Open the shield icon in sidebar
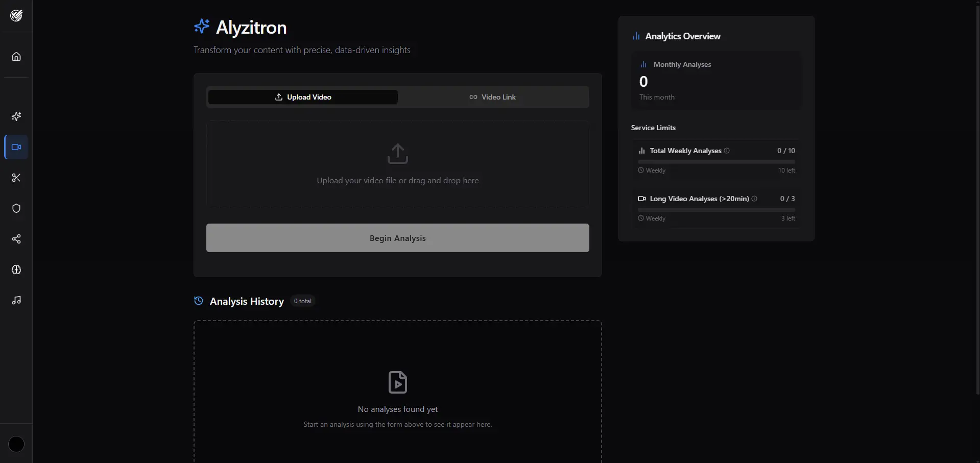This screenshot has width=980, height=463. click(x=16, y=208)
